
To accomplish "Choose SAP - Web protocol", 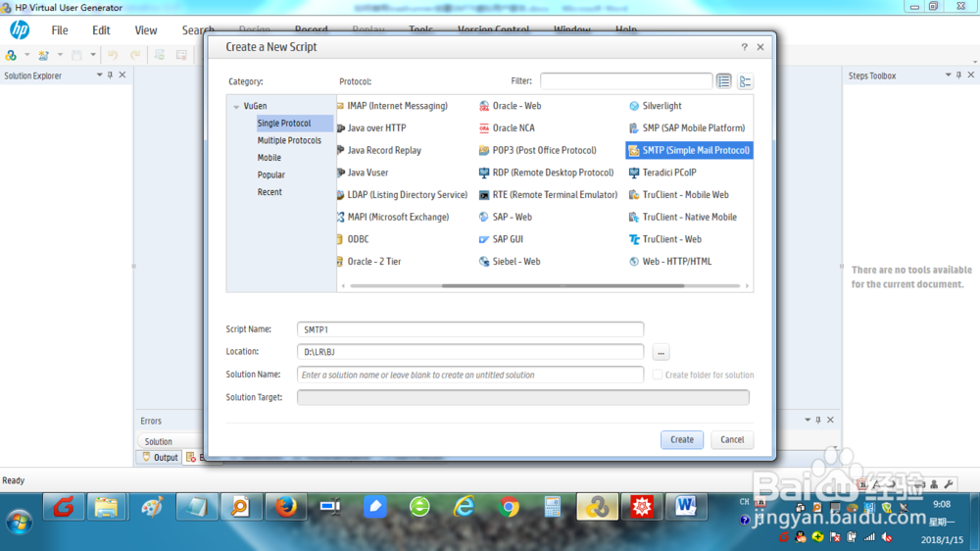I will [506, 217].
